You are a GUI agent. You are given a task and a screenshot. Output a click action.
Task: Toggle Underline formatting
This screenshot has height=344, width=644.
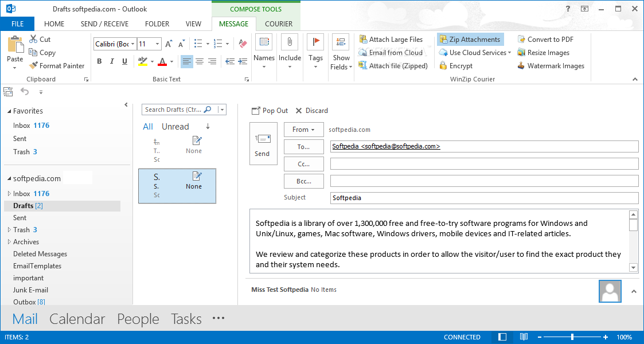click(124, 61)
